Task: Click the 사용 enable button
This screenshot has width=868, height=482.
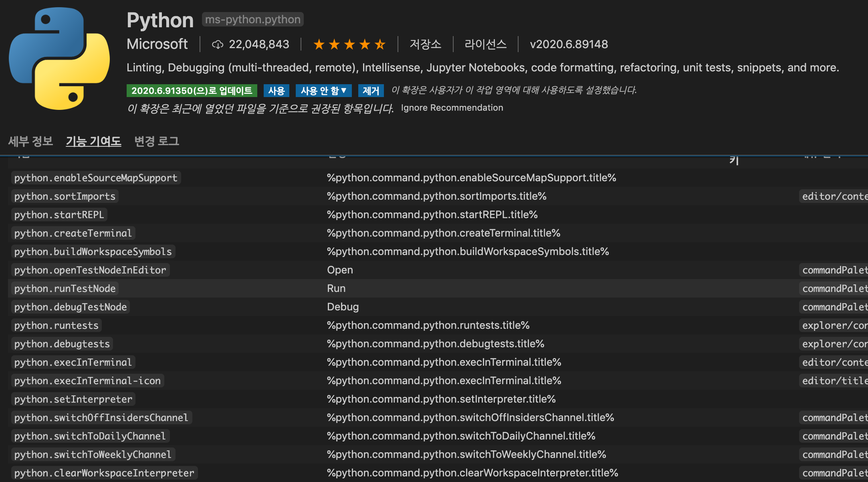Action: [277, 91]
